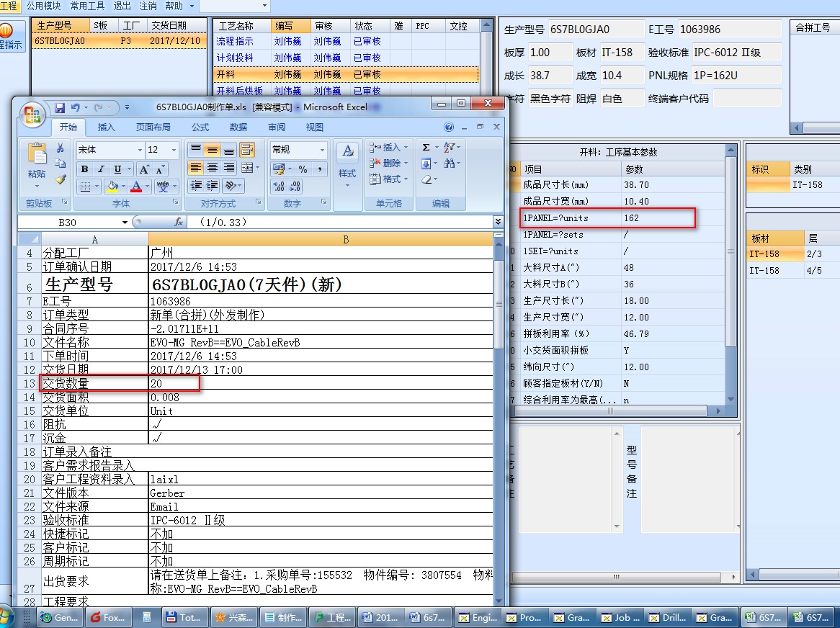Screen dimensions: 840x628
Task: Open Excel help question mark
Action: click(449, 127)
